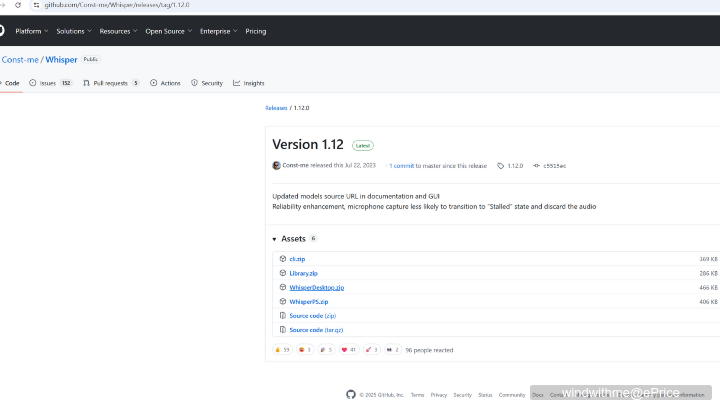Collapse the Assets section
The image size is (720, 405).
coord(275,239)
